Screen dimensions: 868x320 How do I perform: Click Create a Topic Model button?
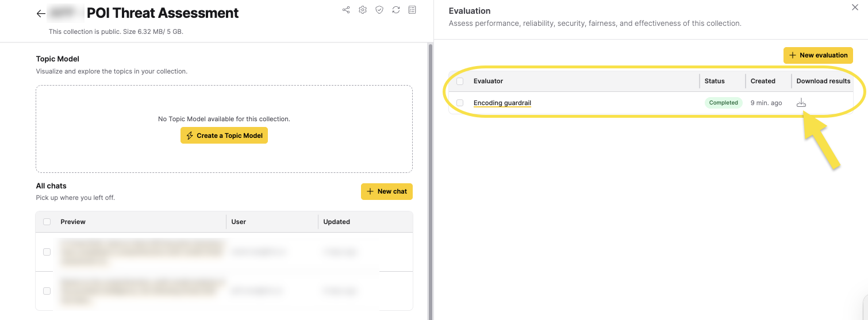(224, 136)
